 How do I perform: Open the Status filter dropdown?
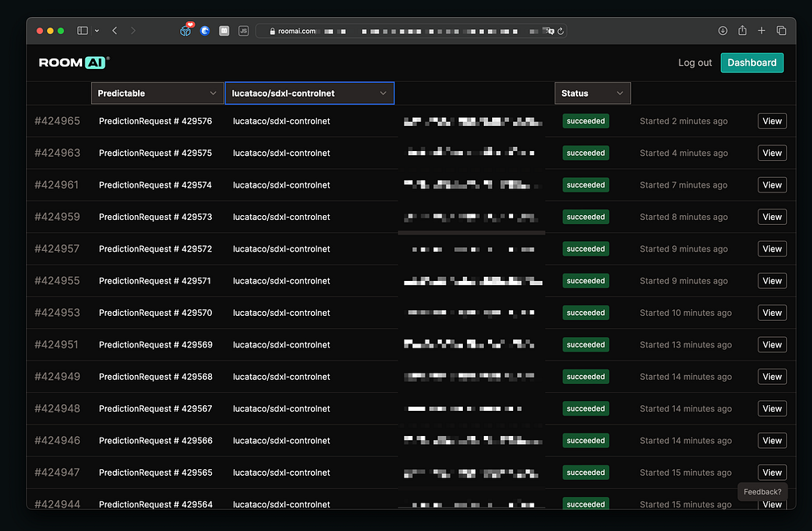coord(592,93)
